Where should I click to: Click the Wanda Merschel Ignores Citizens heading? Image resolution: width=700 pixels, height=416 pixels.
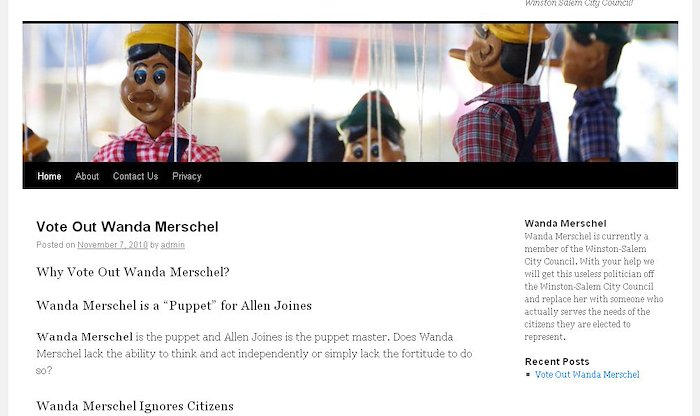[135, 406]
